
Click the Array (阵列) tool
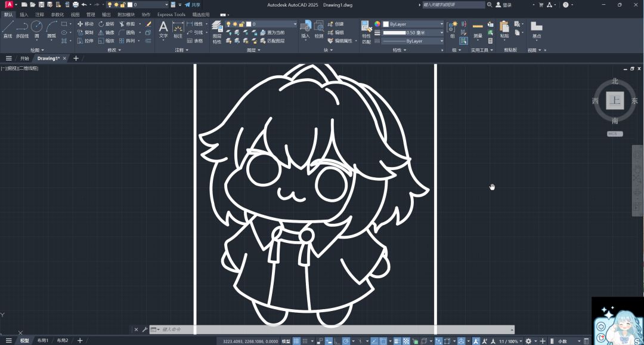click(128, 41)
